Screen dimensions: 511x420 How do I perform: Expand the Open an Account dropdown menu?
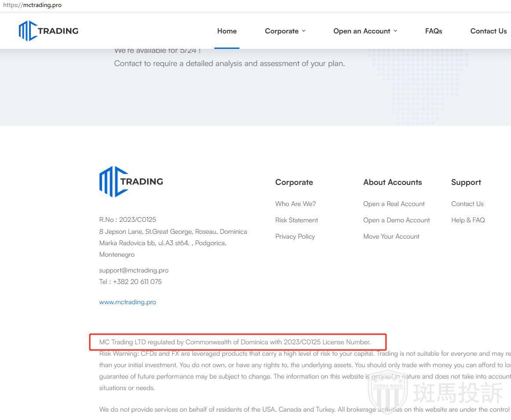[365, 31]
